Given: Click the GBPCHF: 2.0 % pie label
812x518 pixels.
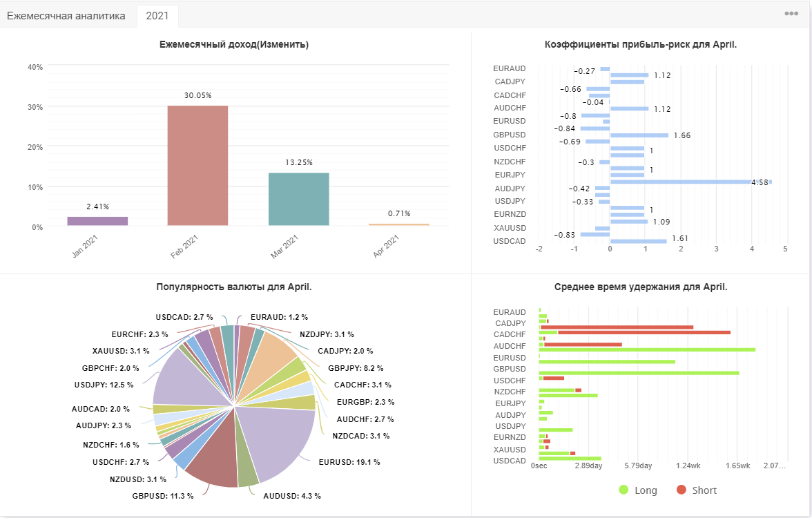Looking at the screenshot, I should [x=110, y=368].
